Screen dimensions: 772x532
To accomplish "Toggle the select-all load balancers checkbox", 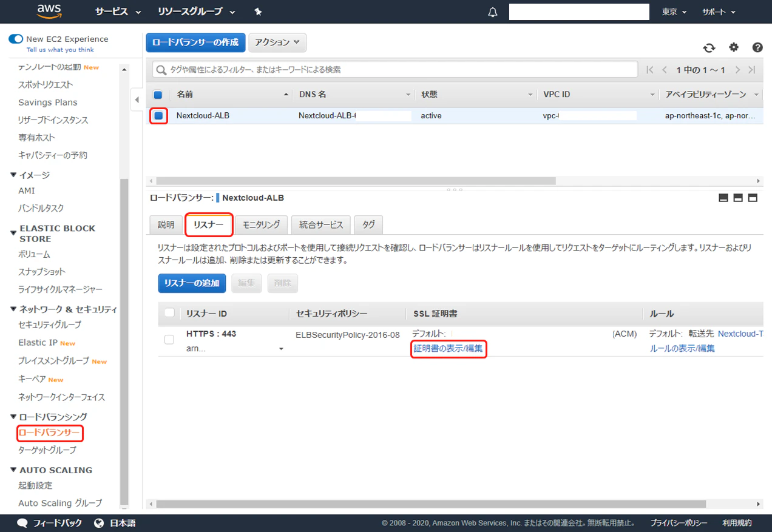I will pos(158,95).
